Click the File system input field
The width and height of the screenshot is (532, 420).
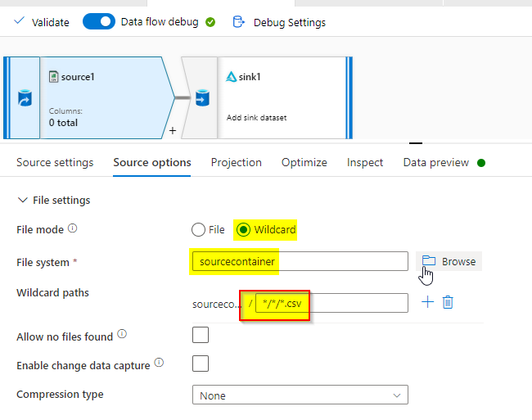pos(299,262)
